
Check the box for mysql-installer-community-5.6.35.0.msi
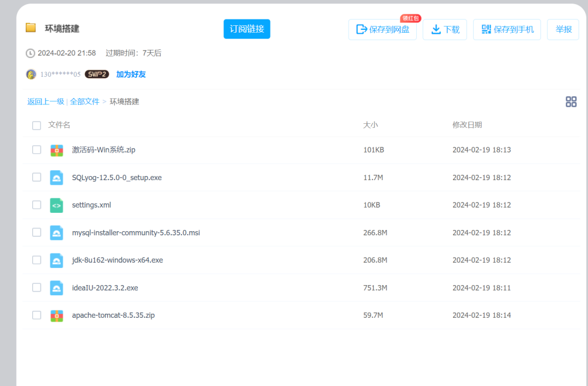pos(36,232)
